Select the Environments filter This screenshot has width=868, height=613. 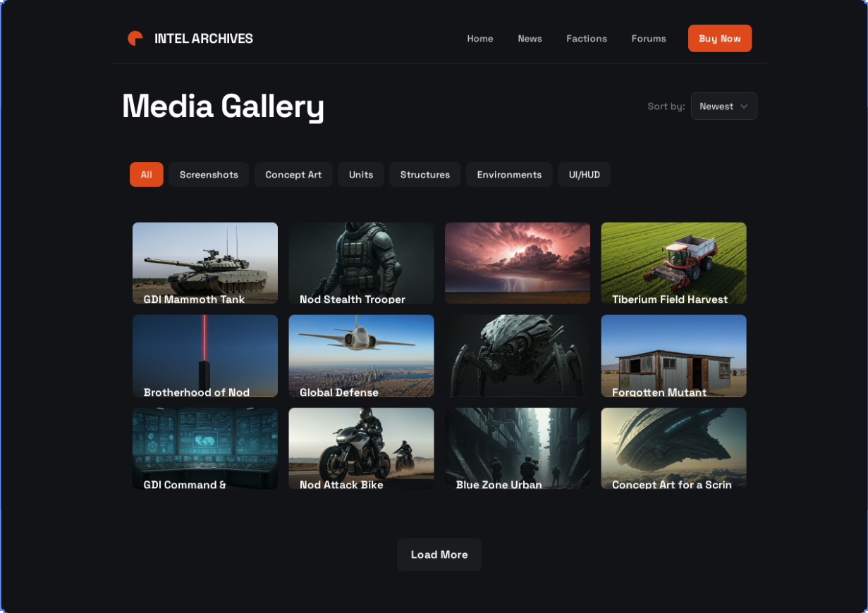click(509, 174)
